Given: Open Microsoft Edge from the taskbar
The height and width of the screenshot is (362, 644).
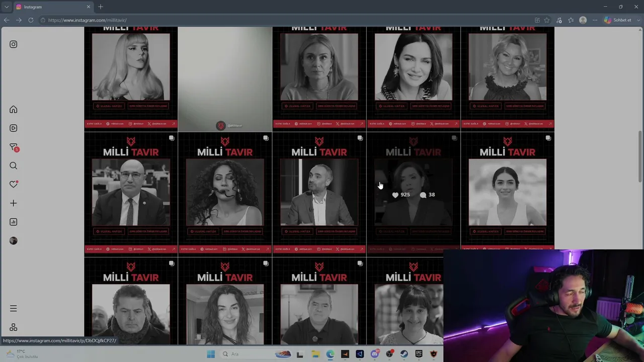Looking at the screenshot, I should click(330, 354).
